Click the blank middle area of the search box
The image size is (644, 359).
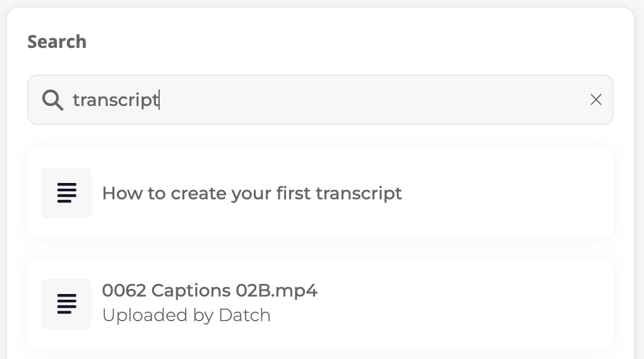(369, 100)
